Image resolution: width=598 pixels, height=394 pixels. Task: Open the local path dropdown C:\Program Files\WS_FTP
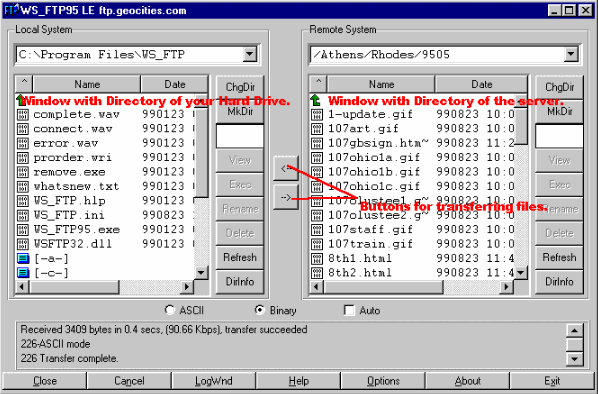(250, 54)
